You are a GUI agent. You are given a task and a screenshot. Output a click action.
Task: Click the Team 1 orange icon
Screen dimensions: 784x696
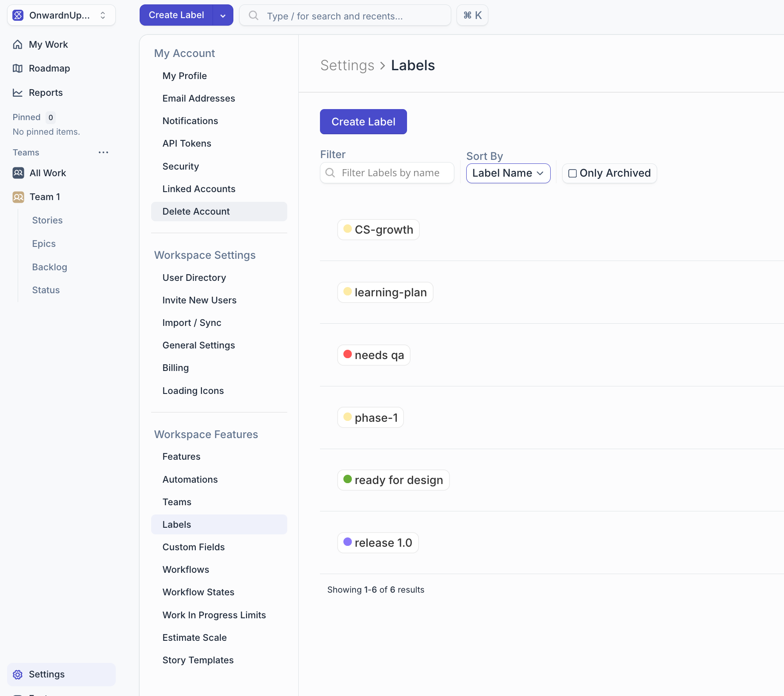point(18,197)
